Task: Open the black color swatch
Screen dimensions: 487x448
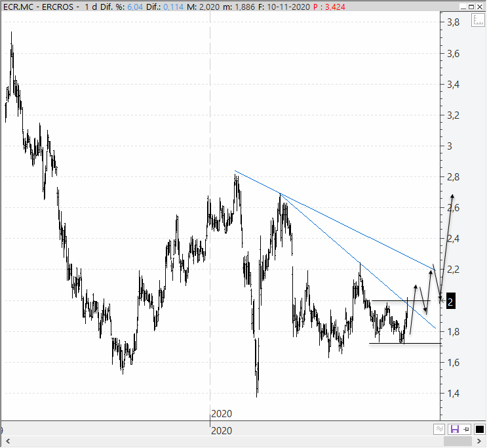Action: pos(480,430)
